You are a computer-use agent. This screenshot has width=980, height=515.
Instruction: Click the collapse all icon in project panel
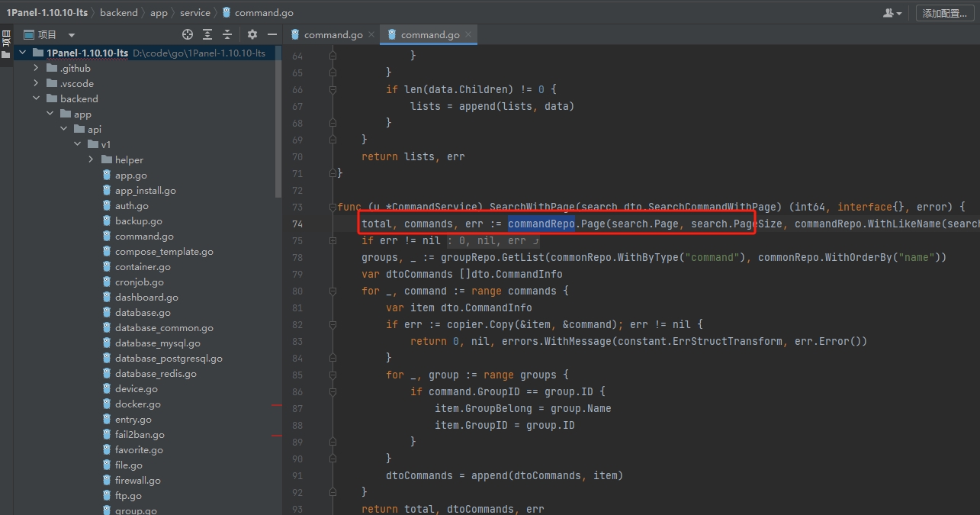(x=227, y=34)
